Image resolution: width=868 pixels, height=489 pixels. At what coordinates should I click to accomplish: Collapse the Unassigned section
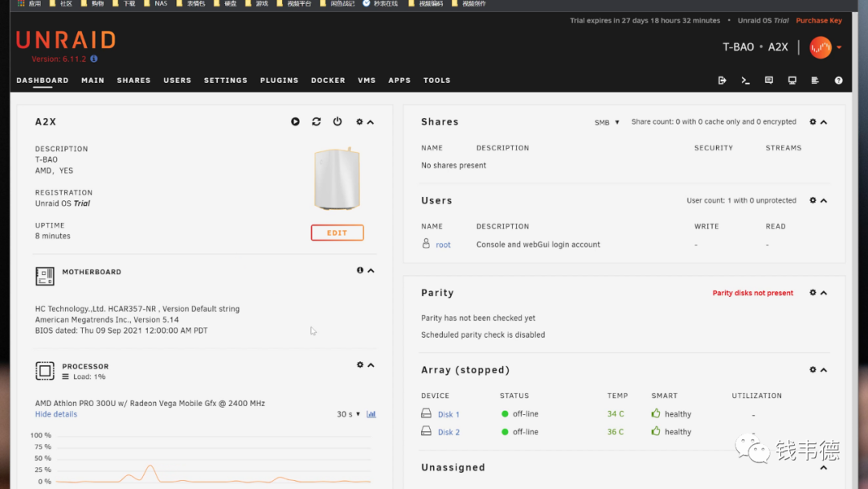click(824, 468)
